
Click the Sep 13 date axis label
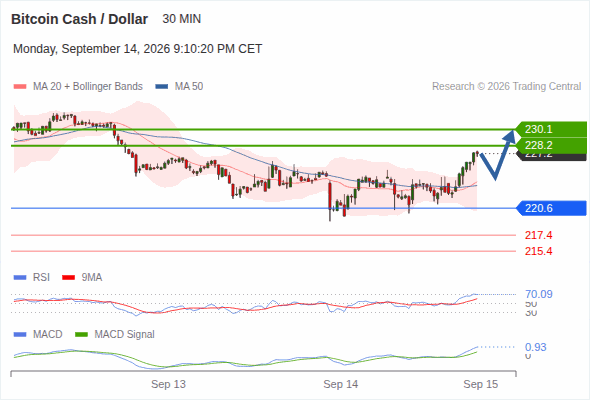(x=168, y=384)
